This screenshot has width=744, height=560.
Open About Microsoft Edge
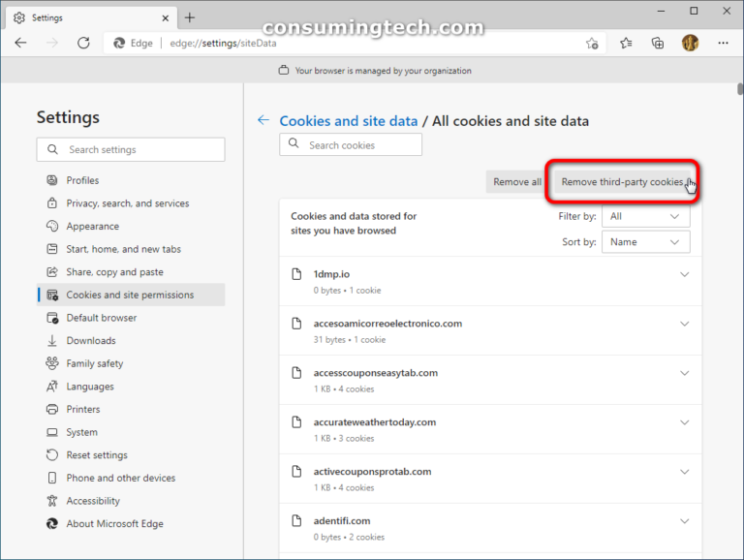click(131, 523)
